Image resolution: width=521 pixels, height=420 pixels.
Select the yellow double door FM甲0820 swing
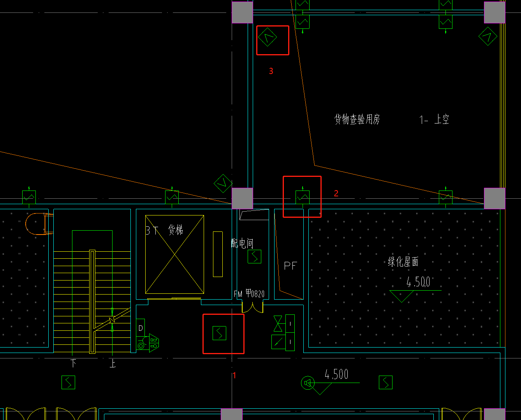pyautogui.click(x=252, y=306)
